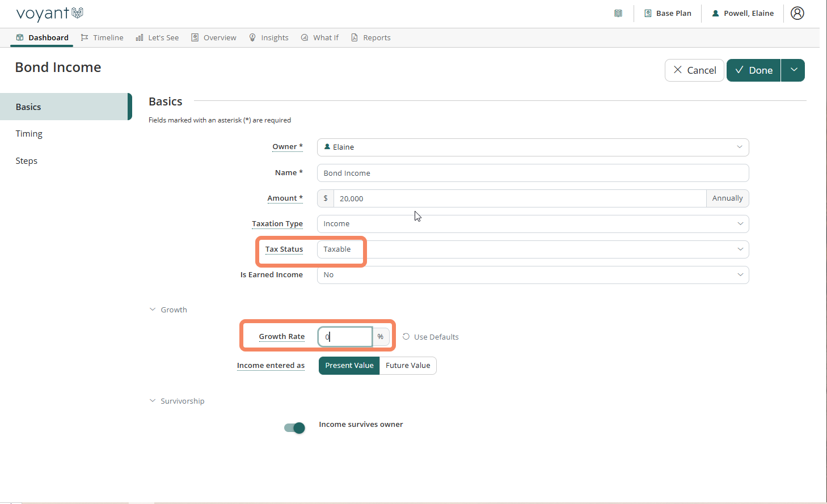Click the Amount input field

coord(519,198)
